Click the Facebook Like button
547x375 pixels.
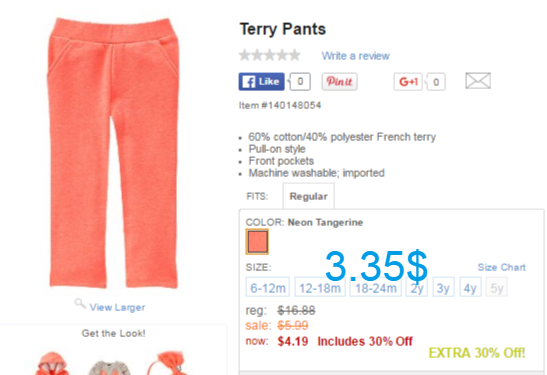click(x=262, y=82)
